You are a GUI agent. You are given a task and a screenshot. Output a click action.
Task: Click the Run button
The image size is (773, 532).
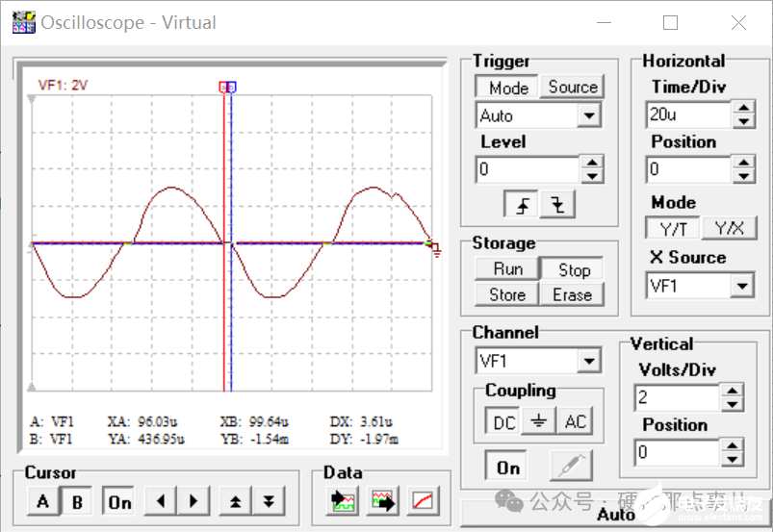point(507,269)
